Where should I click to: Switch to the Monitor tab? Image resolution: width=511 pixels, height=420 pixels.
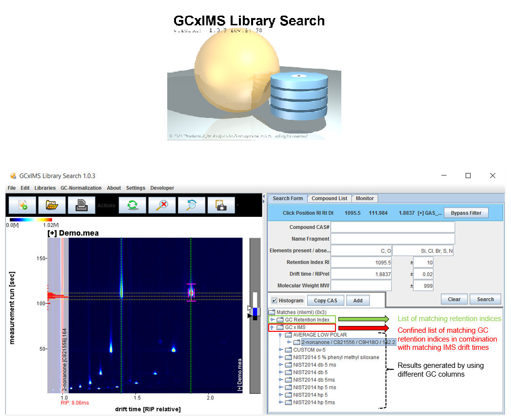pyautogui.click(x=365, y=198)
